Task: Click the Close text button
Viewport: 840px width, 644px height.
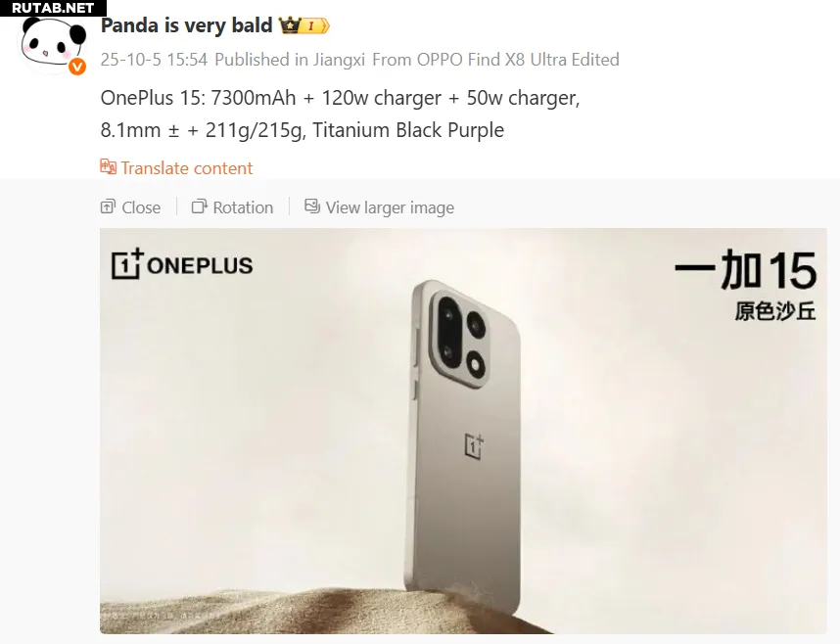Action: (141, 207)
